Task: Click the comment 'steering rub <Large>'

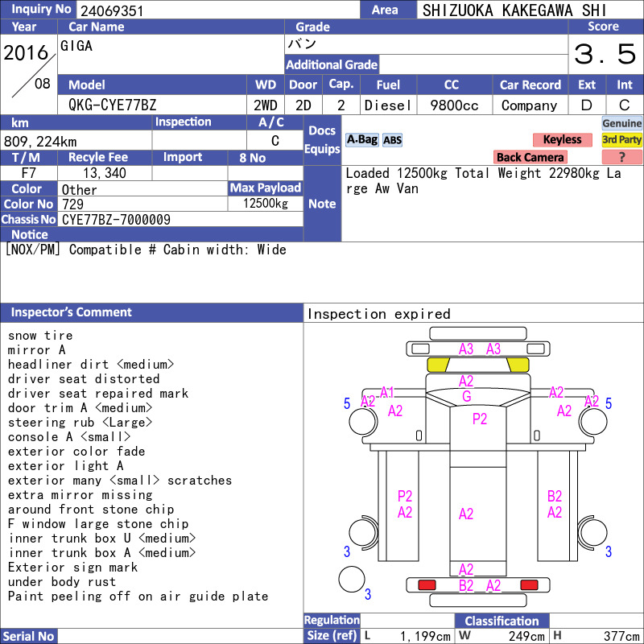Action: [x=80, y=422]
